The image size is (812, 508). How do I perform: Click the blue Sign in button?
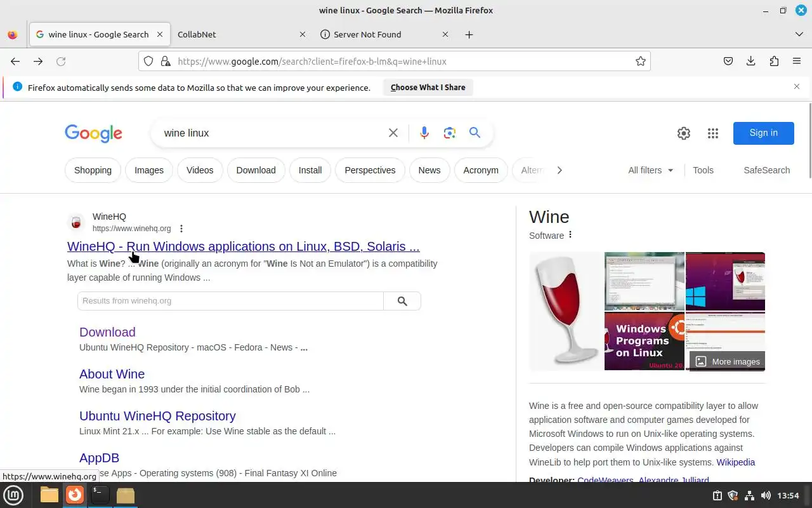point(763,133)
